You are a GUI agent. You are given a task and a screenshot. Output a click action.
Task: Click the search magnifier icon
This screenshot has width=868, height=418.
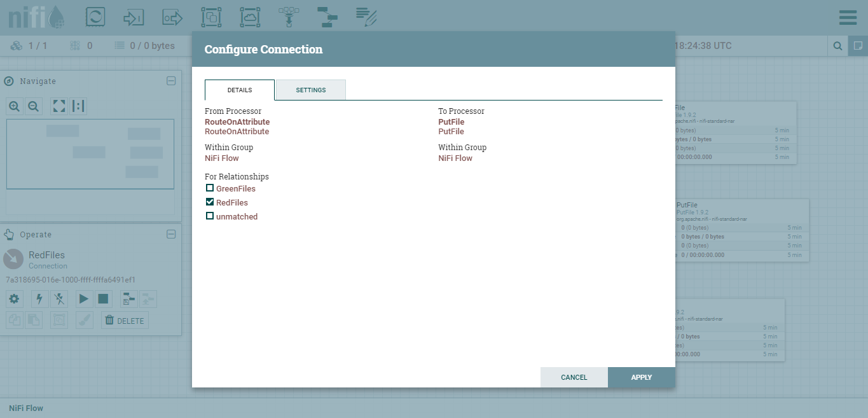tap(838, 46)
